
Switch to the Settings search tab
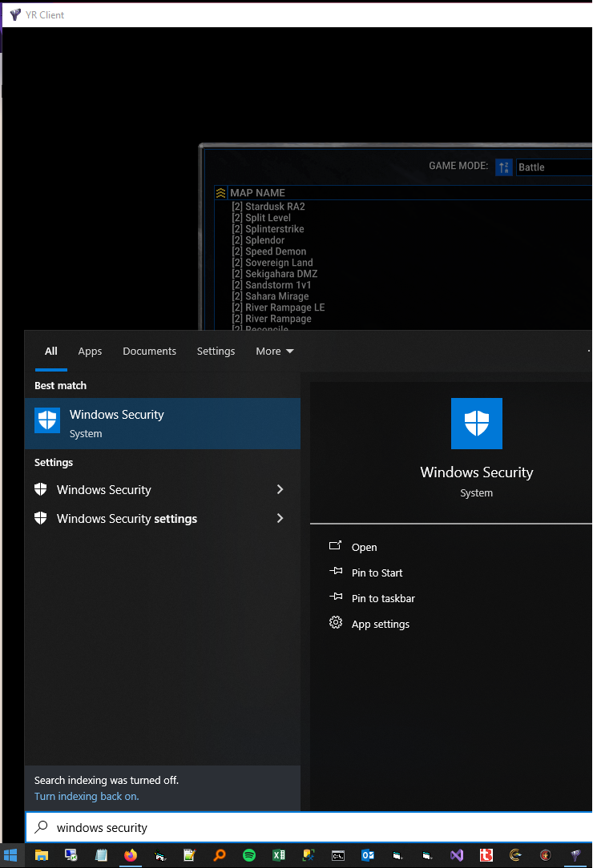[x=216, y=351]
